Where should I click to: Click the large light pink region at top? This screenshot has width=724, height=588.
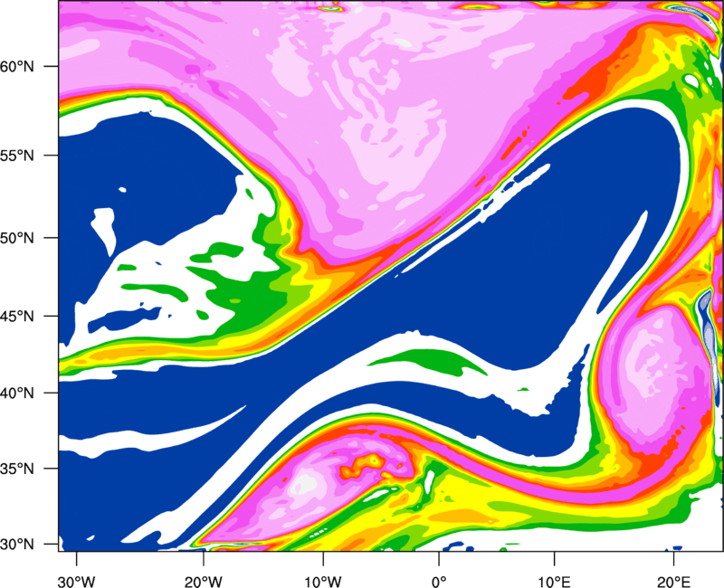point(362,109)
